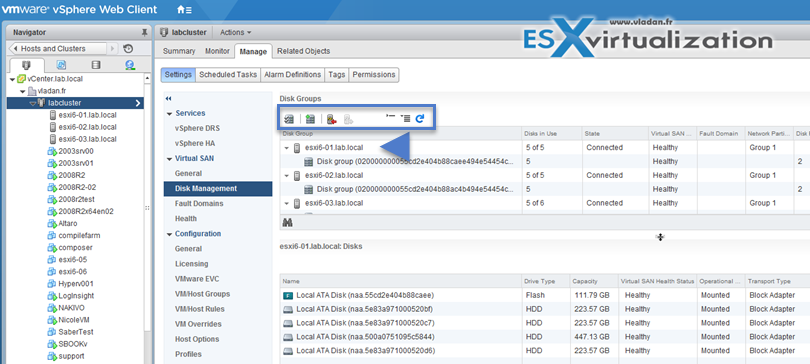Click the navigator tree scrollbar up arrow

[x=147, y=78]
